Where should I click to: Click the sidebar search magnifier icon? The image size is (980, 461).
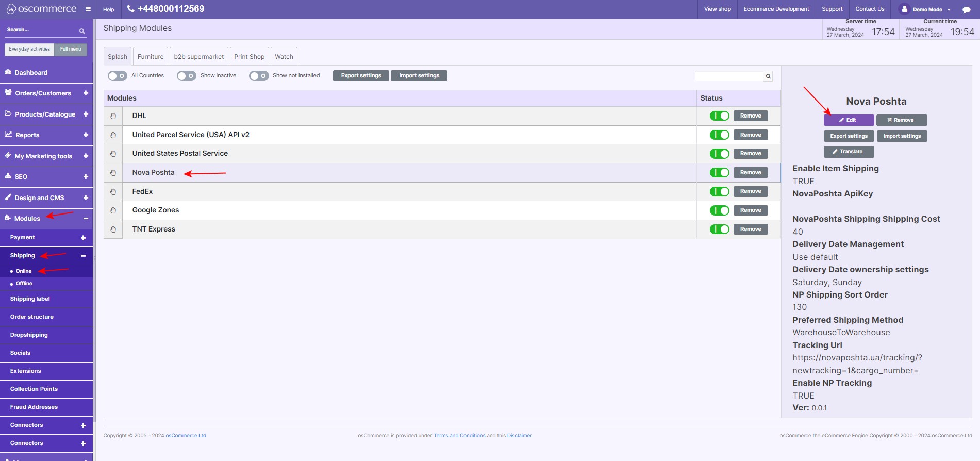pyautogui.click(x=82, y=31)
